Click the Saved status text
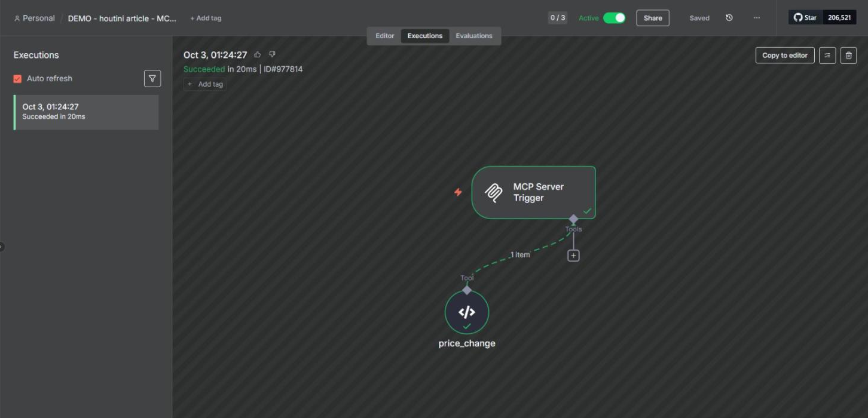Screen dimensions: 868x418 699,18
